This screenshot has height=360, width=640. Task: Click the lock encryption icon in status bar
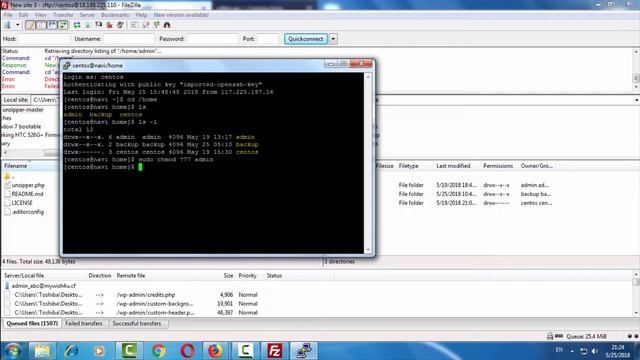[550, 336]
